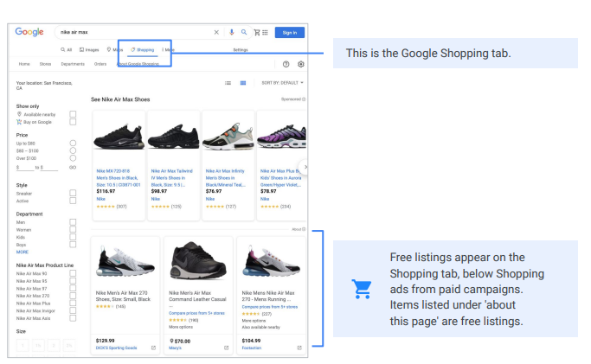Open Footaction listing external link icon
The height and width of the screenshot is (364, 591).
(x=299, y=348)
